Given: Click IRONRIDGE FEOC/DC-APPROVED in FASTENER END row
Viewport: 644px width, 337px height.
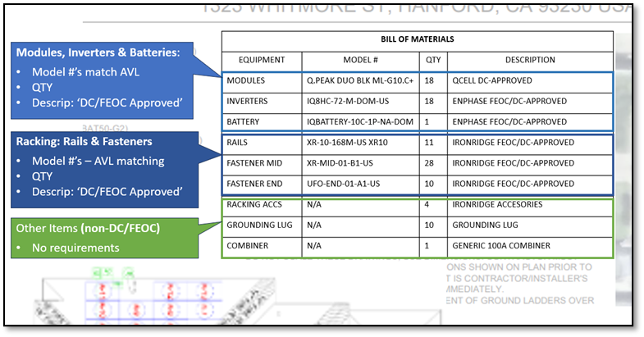Looking at the screenshot, I should pyautogui.click(x=514, y=184).
